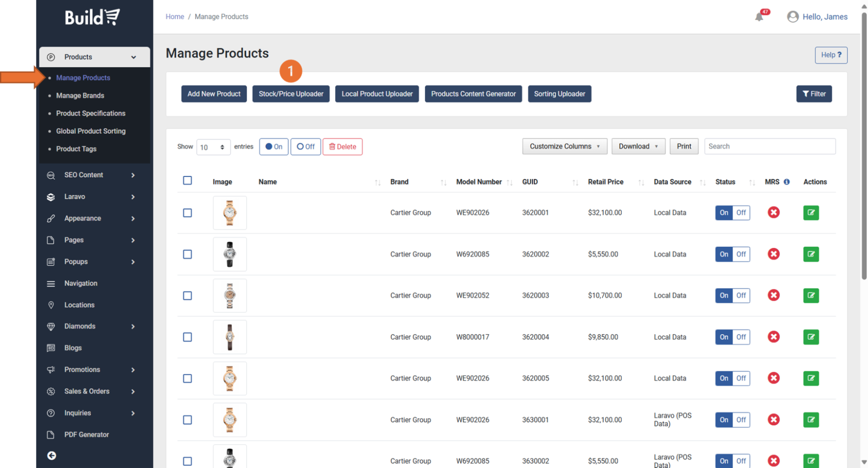868x468 pixels.
Task: Open the Download dropdown menu
Action: point(638,146)
